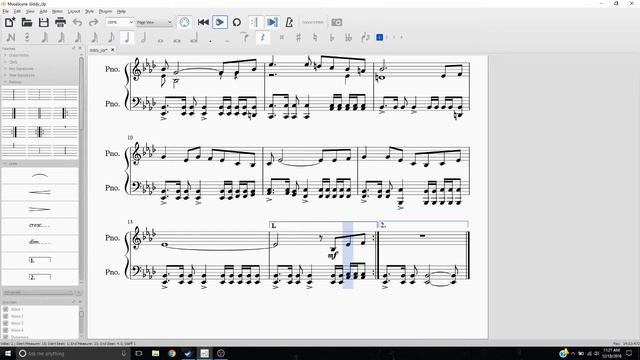Close the score tab

pyautogui.click(x=113, y=50)
